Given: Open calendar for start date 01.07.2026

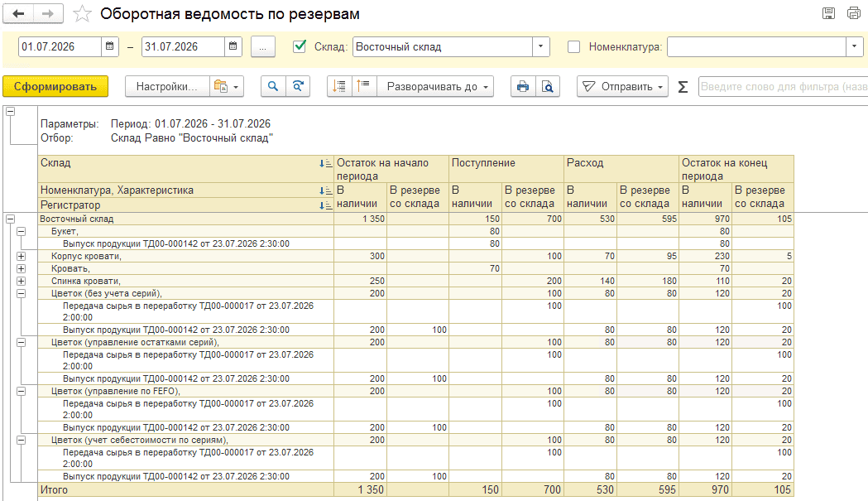Looking at the screenshot, I should click(109, 46).
